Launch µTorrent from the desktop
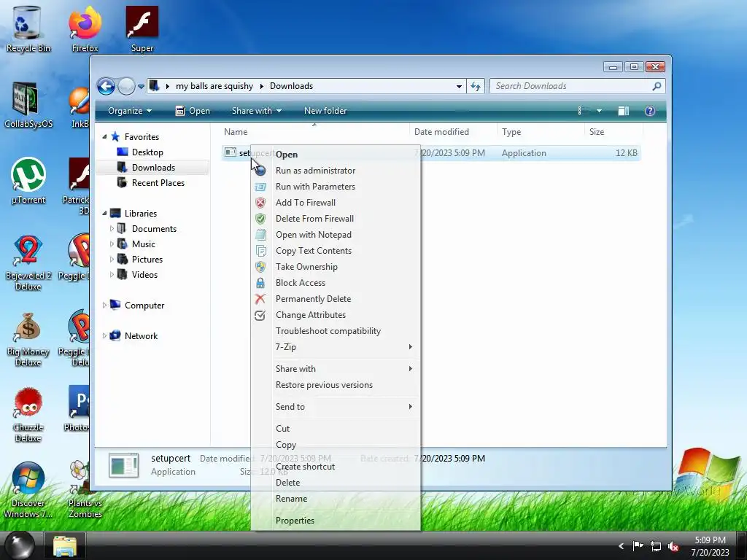Screen dimensions: 747x560 (28, 181)
